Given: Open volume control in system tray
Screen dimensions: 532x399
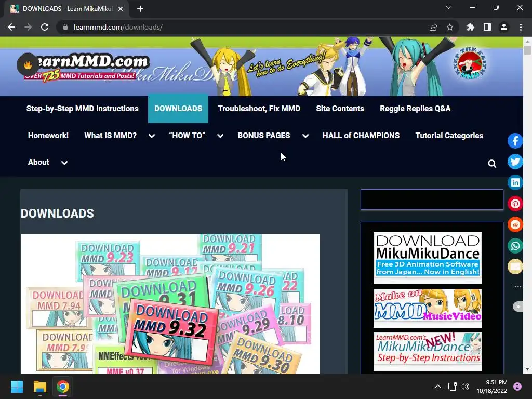Looking at the screenshot, I should [465, 387].
